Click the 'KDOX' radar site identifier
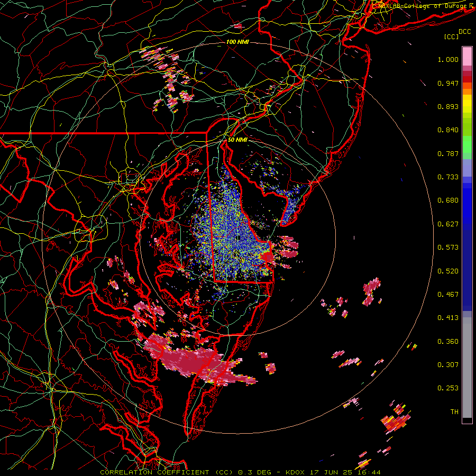 pyautogui.click(x=295, y=472)
